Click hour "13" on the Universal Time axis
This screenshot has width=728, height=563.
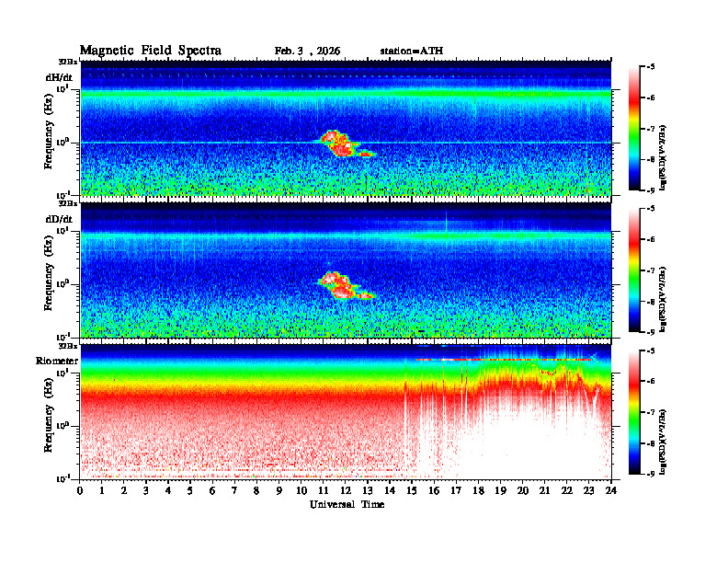pyautogui.click(x=368, y=491)
